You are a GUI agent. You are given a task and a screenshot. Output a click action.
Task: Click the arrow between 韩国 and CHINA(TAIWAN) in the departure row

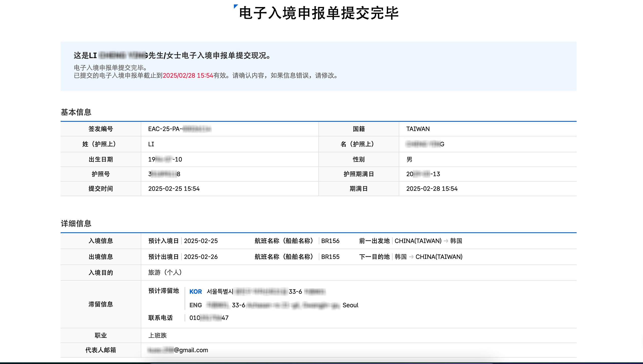tap(411, 257)
